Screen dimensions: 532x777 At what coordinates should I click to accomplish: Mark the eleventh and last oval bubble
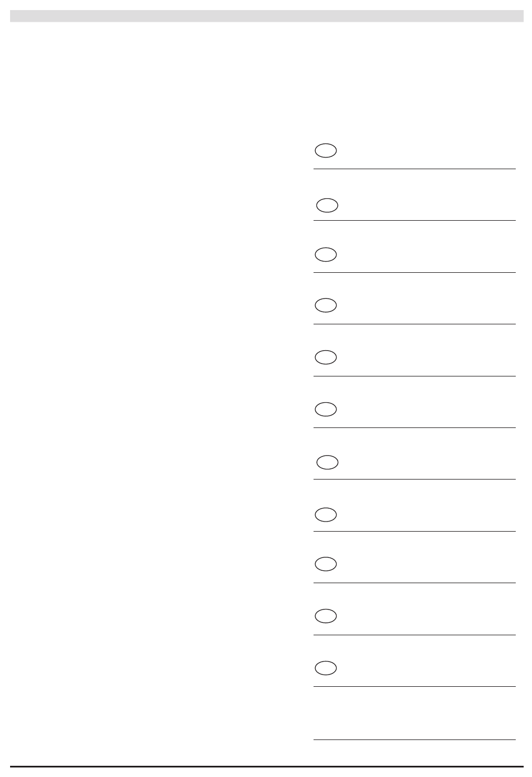click(325, 668)
